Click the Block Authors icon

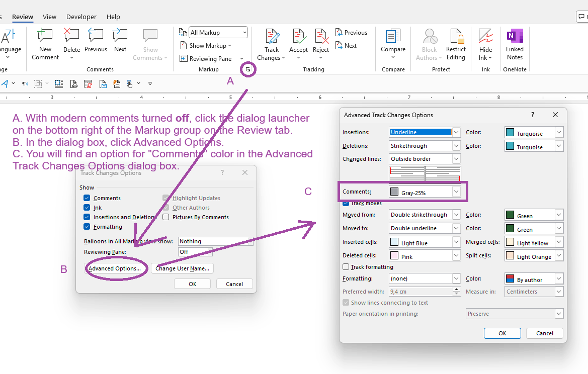click(x=430, y=36)
